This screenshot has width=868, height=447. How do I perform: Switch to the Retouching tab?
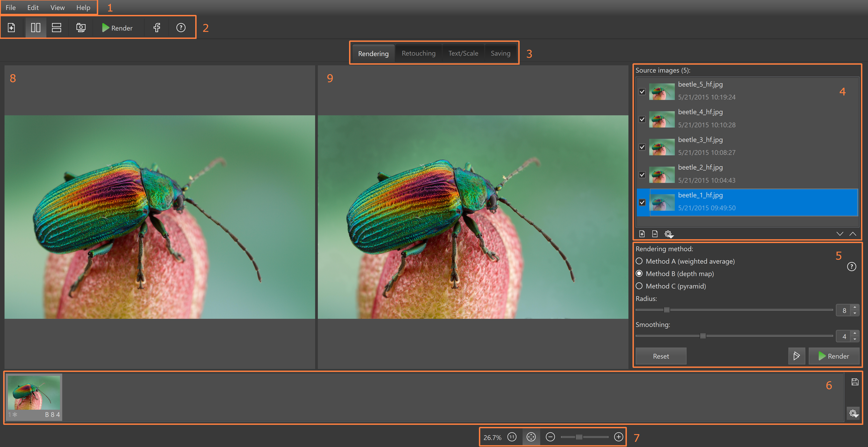[419, 53]
